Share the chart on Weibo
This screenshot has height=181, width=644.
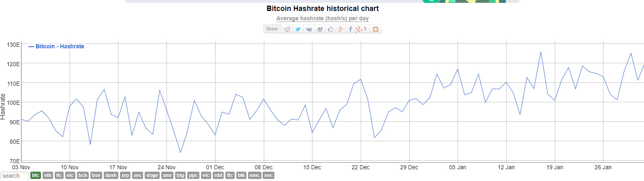320,29
